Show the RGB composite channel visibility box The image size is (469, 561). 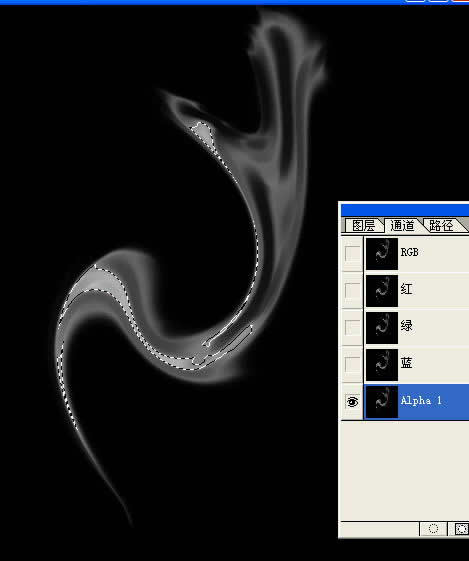[352, 253]
